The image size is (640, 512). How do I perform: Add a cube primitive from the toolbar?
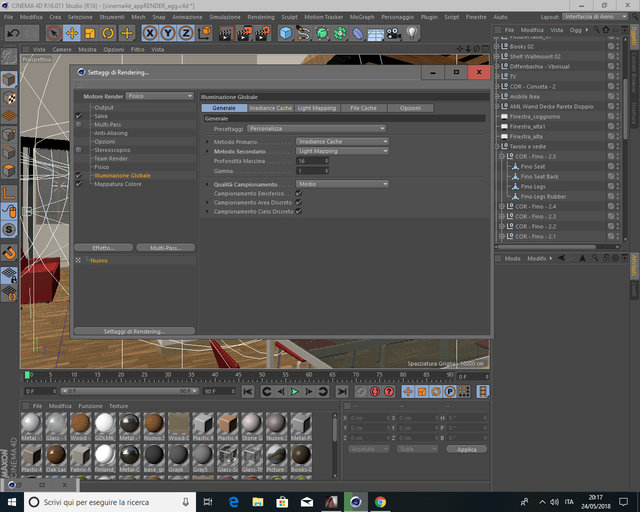click(285, 33)
